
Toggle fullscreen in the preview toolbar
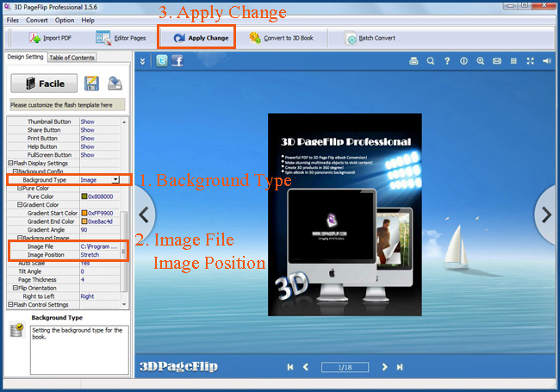[x=530, y=61]
